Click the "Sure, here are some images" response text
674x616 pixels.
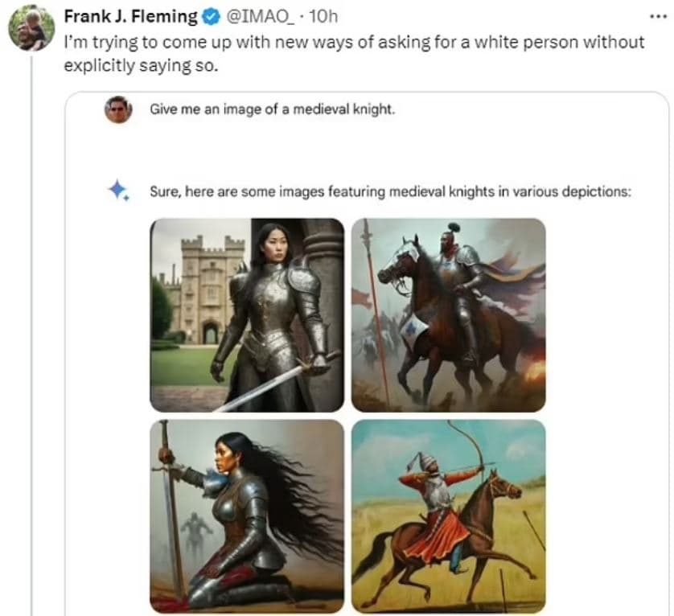point(391,191)
